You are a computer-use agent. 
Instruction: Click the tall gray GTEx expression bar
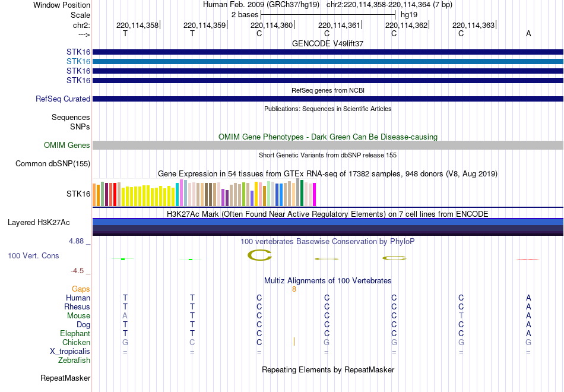297,192
